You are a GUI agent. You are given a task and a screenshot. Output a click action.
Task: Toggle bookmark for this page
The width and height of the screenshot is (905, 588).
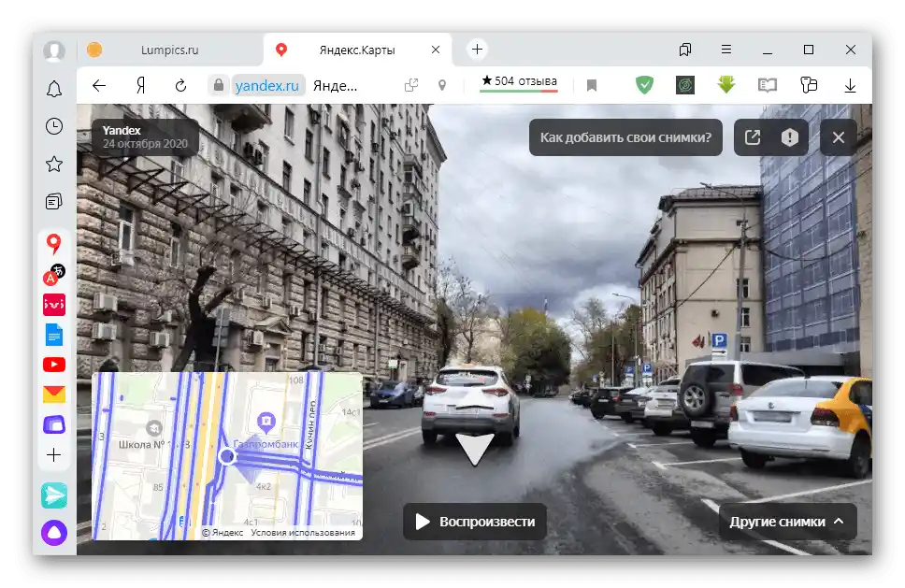pyautogui.click(x=592, y=86)
